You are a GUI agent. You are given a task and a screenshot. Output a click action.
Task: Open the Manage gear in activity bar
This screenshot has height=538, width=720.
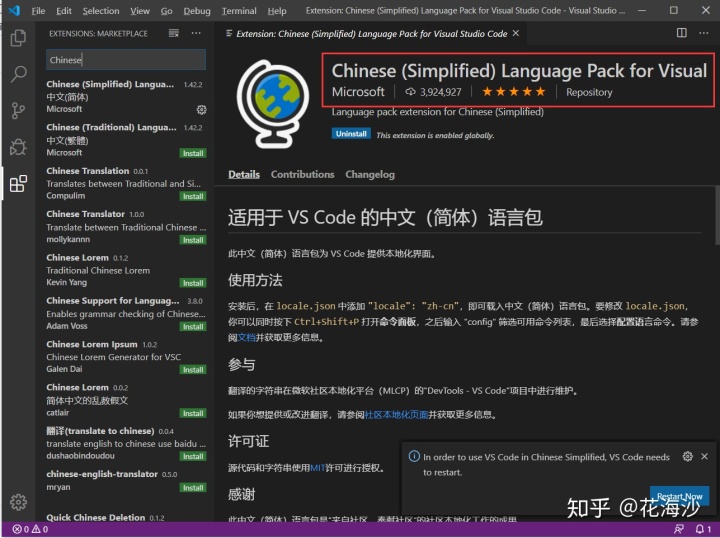click(18, 502)
